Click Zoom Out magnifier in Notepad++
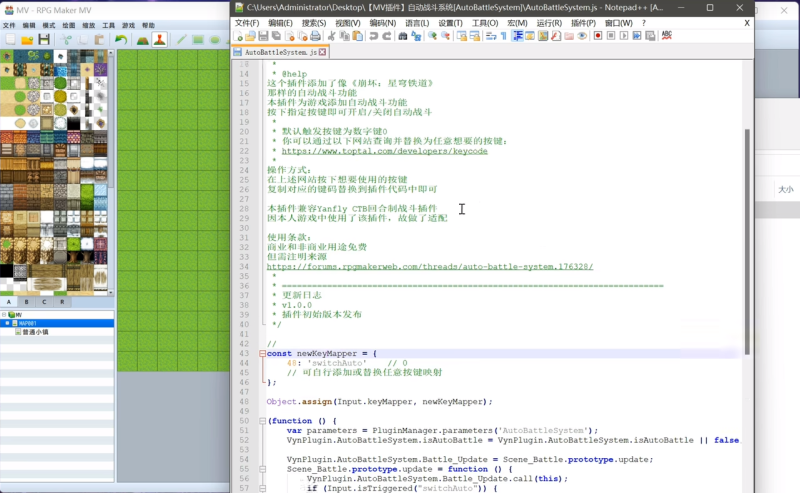Screen dimensions: 800x493 [x=445, y=36]
